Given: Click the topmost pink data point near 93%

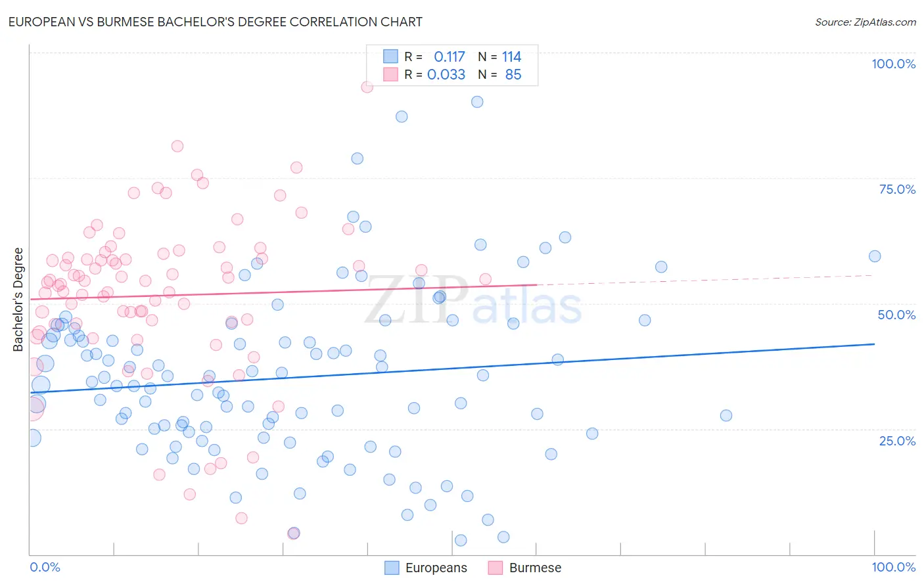Looking at the screenshot, I should [367, 87].
